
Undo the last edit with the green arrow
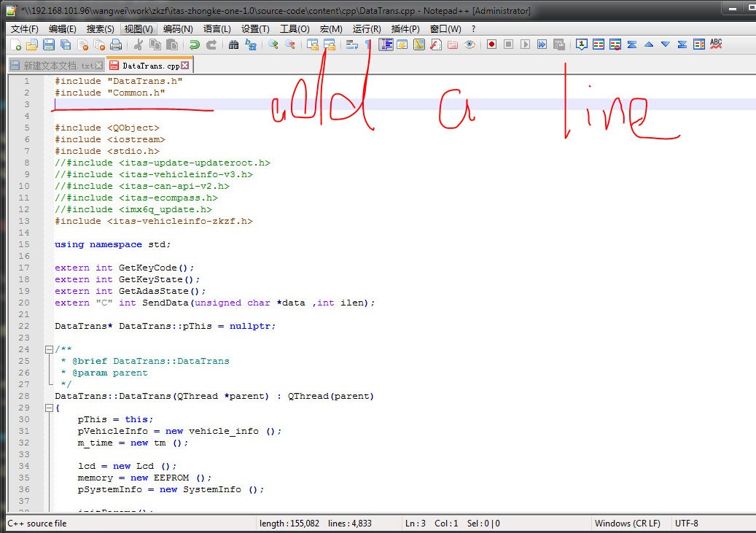195,45
